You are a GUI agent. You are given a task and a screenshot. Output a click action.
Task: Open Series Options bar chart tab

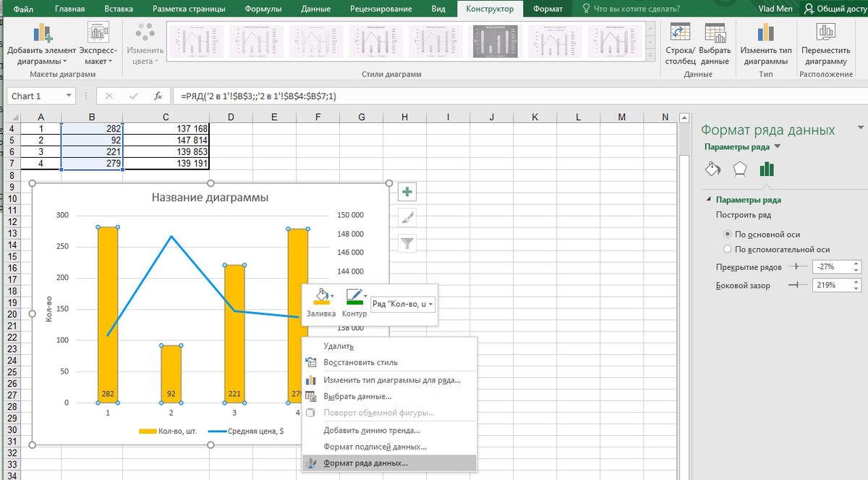[767, 169]
